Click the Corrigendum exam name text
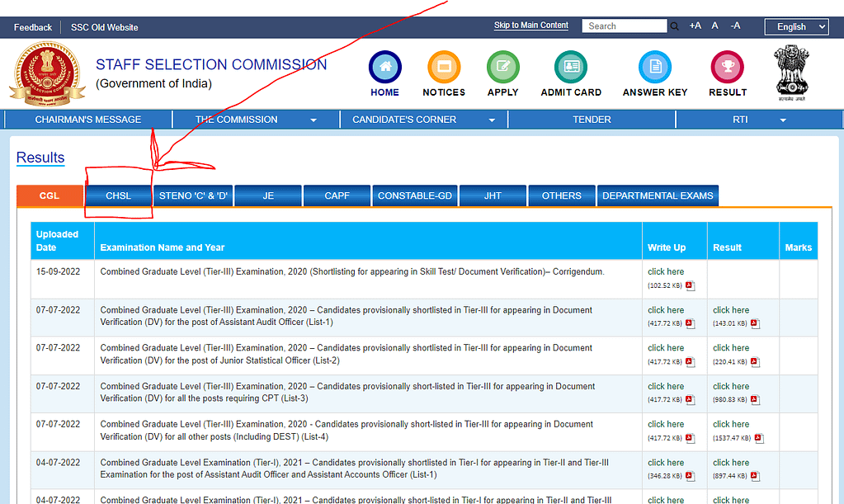The height and width of the screenshot is (504, 844). click(x=352, y=271)
